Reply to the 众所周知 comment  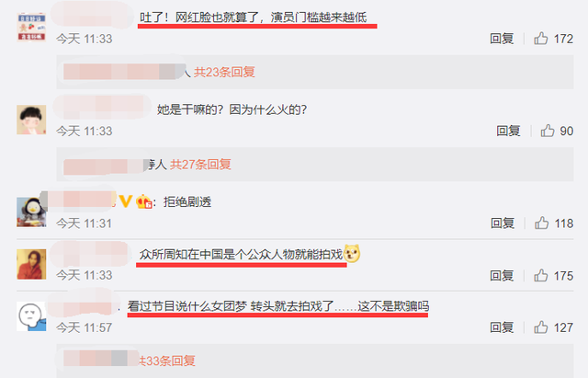pos(502,276)
